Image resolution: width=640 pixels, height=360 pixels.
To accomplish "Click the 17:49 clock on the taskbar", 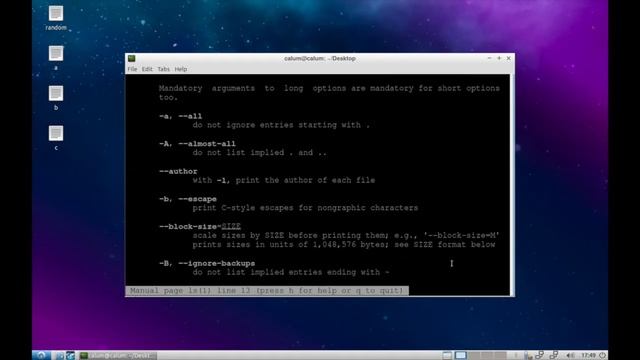I will coord(588,356).
